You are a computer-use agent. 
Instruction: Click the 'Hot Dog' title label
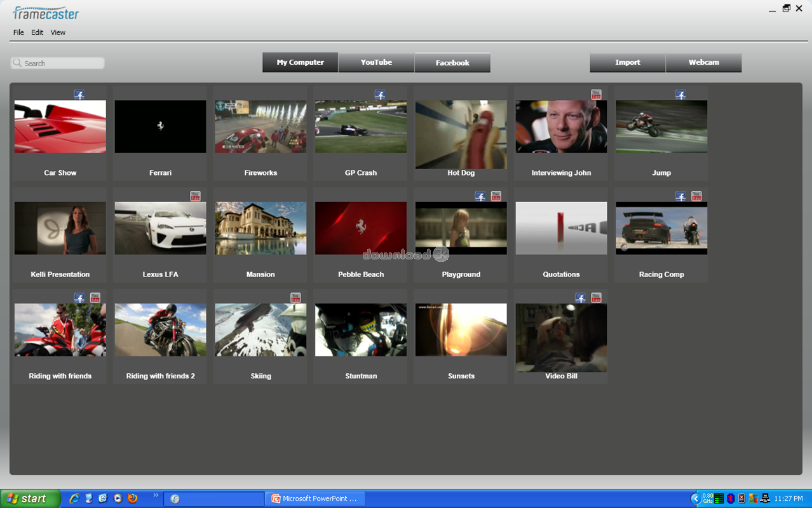(461, 173)
